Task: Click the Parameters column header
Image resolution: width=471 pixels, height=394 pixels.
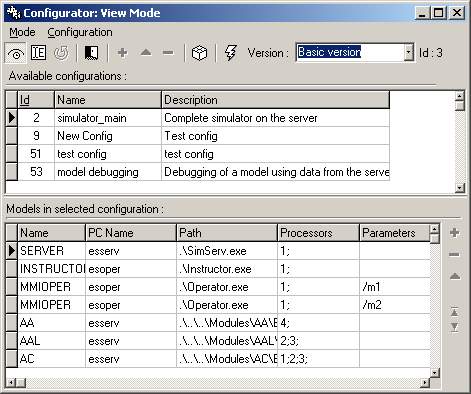Action: click(395, 233)
